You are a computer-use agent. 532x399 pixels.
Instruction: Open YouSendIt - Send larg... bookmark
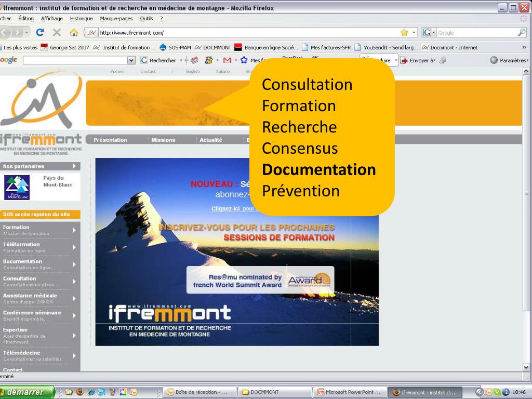tap(386, 47)
